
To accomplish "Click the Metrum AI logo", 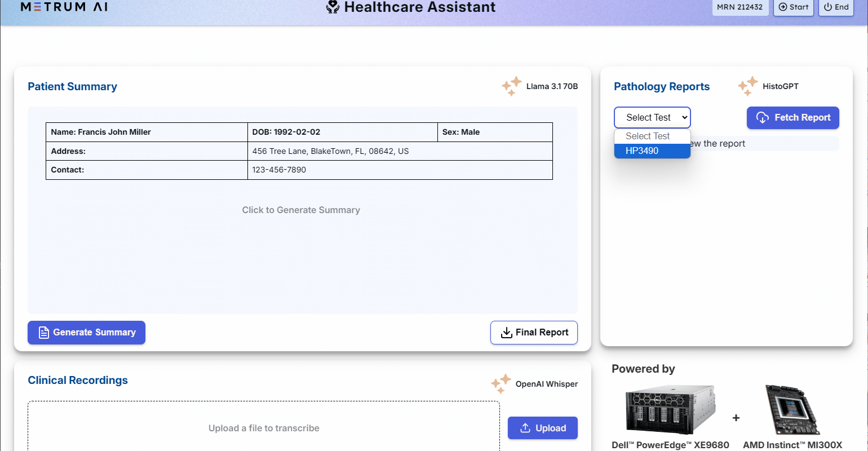I will 64,7.
